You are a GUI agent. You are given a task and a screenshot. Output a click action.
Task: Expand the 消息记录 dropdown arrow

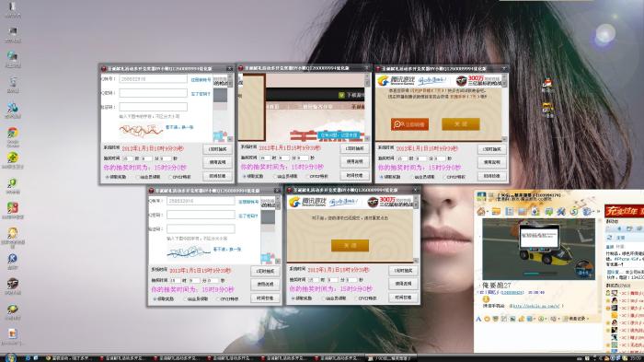(588, 319)
